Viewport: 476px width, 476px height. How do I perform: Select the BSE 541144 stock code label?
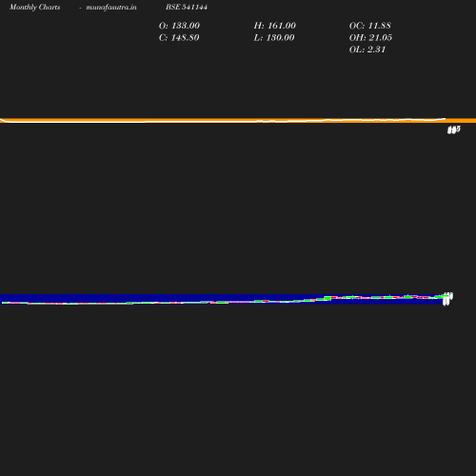pyautogui.click(x=187, y=7)
